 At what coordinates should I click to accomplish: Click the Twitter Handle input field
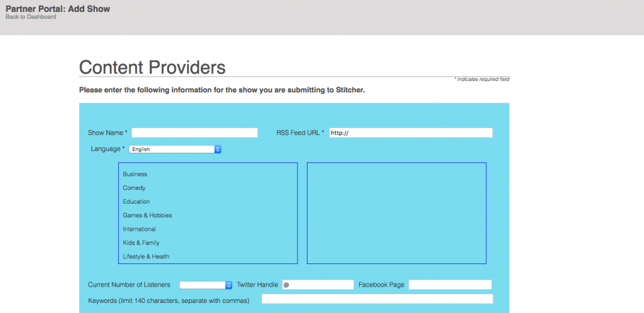coord(318,285)
